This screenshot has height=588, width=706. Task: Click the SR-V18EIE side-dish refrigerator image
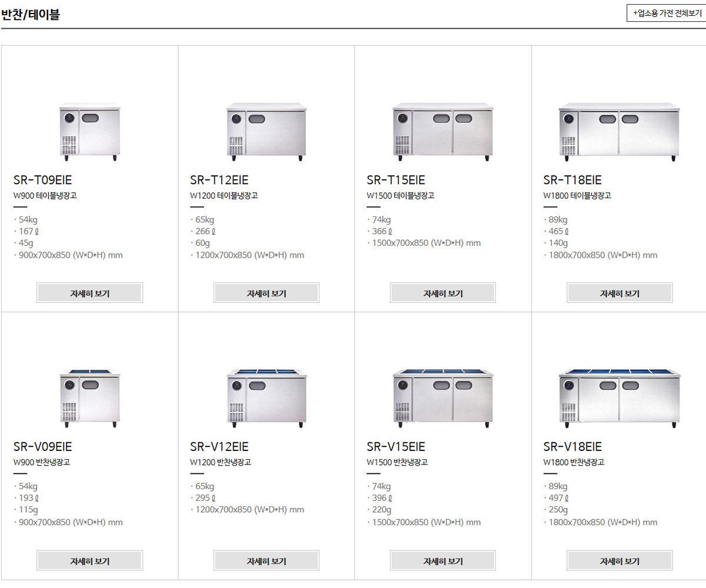[x=619, y=398]
